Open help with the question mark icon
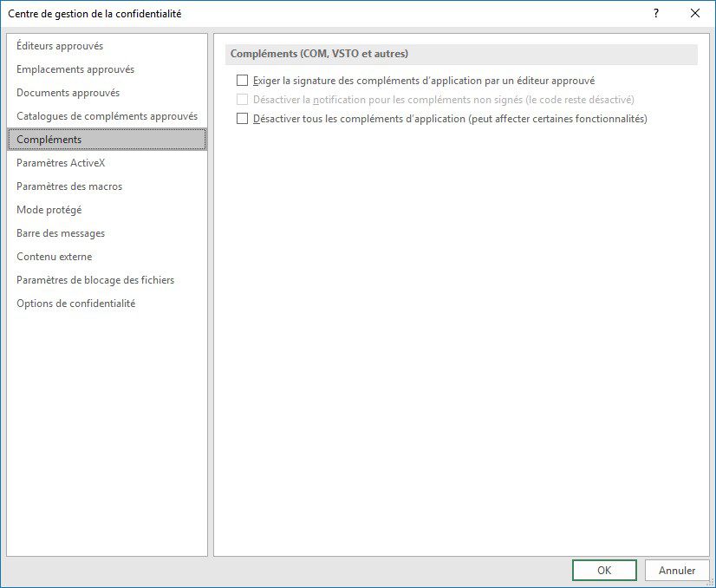 click(x=656, y=13)
